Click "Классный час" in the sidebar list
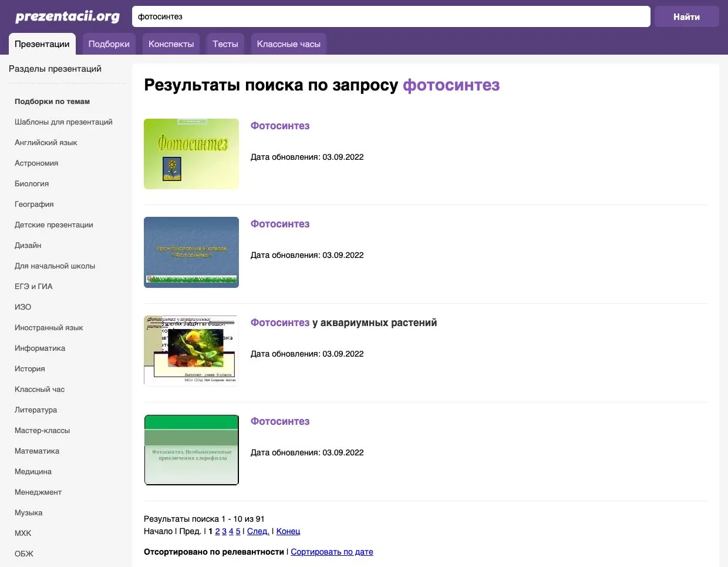The image size is (728, 567). point(39,389)
